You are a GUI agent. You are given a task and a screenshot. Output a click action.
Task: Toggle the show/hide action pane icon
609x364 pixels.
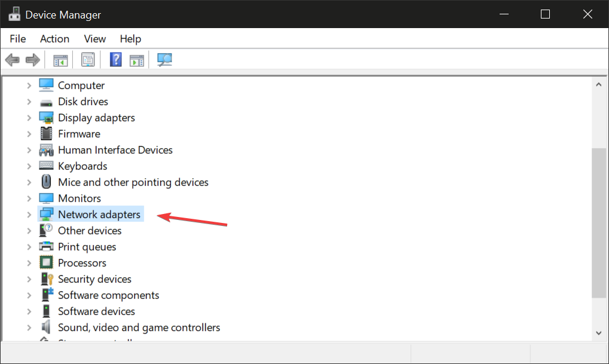pyautogui.click(x=137, y=60)
